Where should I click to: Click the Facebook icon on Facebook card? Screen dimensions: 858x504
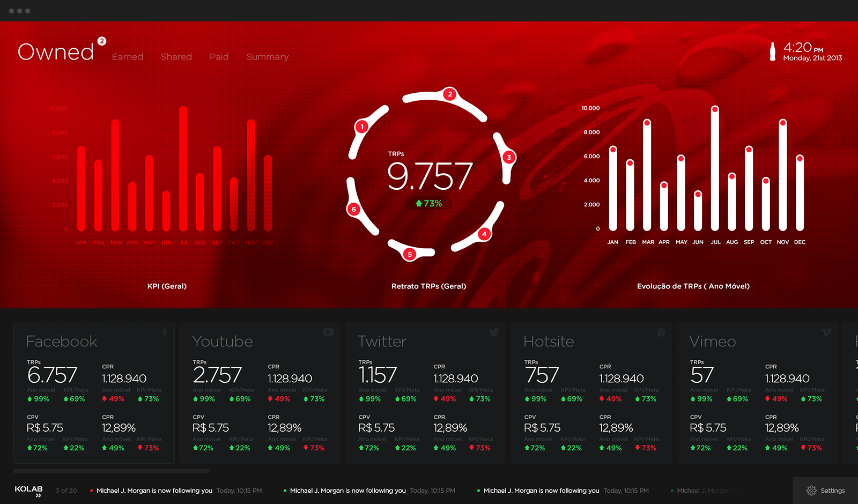click(165, 333)
